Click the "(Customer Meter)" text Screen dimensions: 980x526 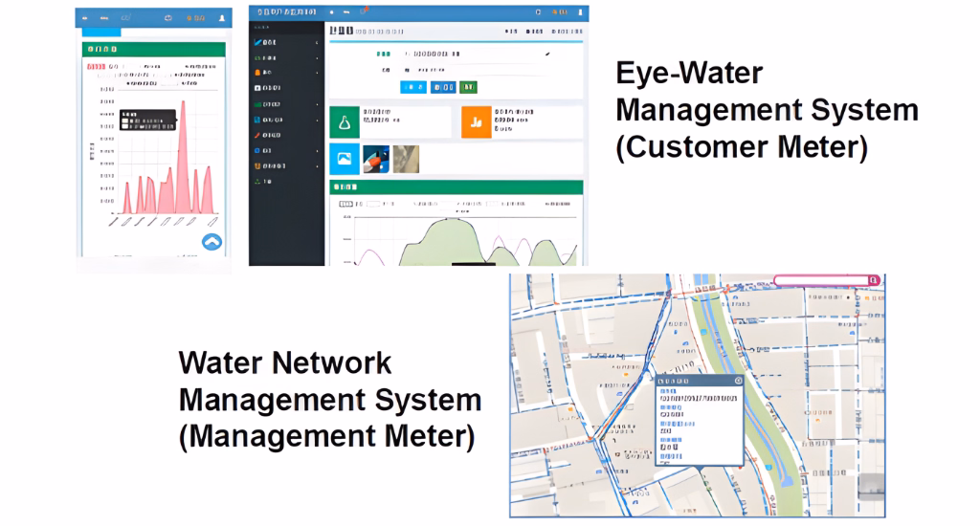(742, 147)
